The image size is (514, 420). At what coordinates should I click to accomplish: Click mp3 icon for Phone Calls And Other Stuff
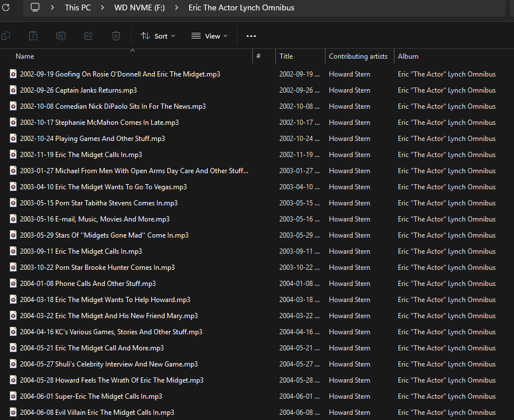(13, 283)
